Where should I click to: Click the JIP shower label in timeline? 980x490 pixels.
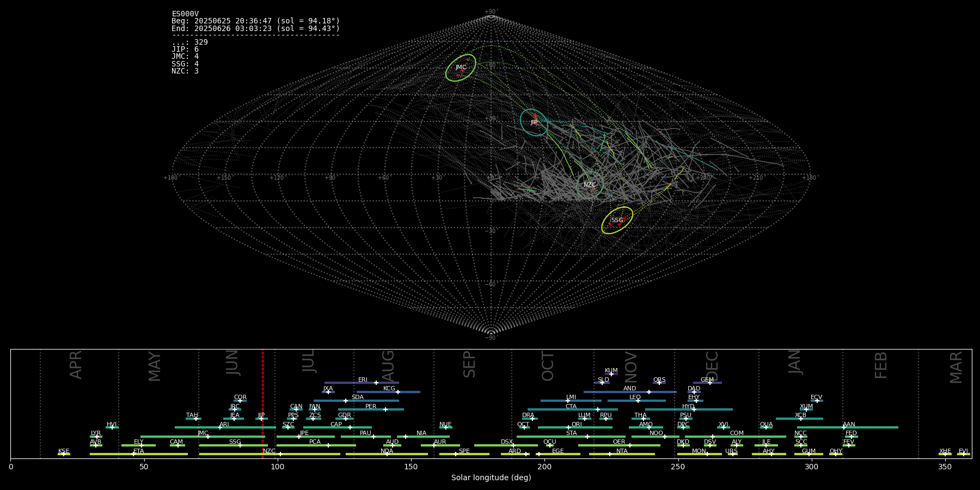261,415
